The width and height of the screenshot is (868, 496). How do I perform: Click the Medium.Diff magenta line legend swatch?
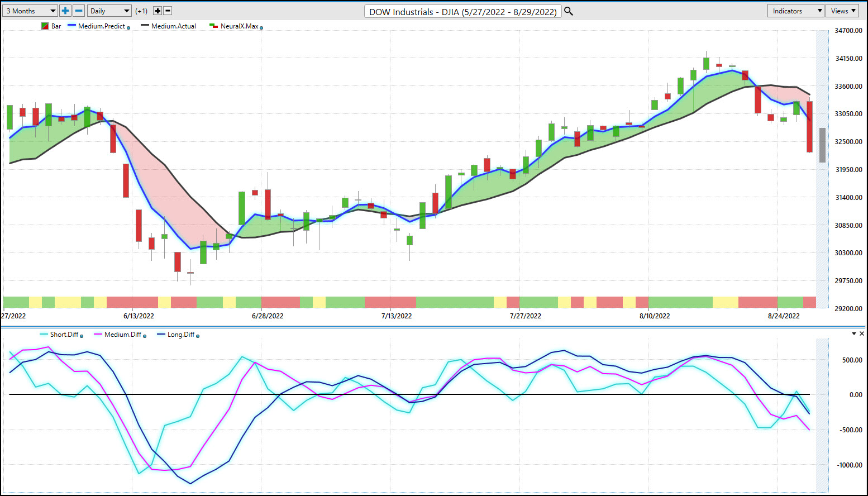point(98,334)
